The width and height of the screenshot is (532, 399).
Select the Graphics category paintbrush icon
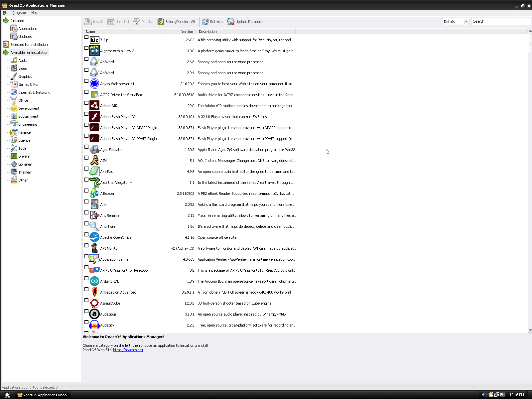click(14, 76)
